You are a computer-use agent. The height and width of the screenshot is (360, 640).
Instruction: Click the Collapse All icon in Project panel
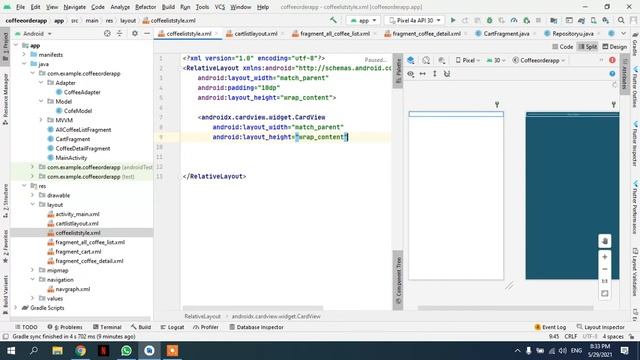[120, 33]
